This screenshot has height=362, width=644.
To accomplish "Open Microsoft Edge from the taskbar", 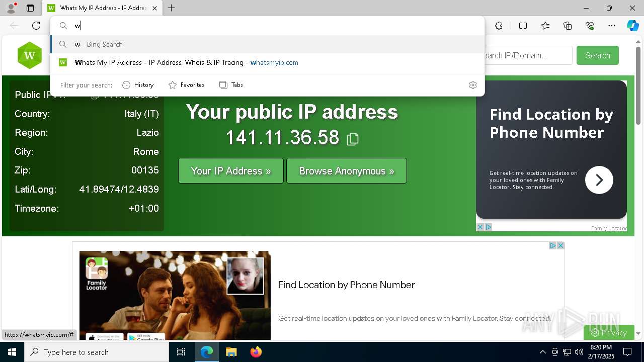I will 207,352.
